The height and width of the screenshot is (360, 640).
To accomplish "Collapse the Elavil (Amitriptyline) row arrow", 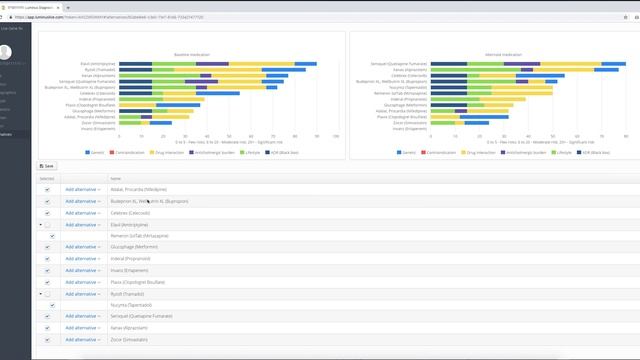I will [40, 225].
